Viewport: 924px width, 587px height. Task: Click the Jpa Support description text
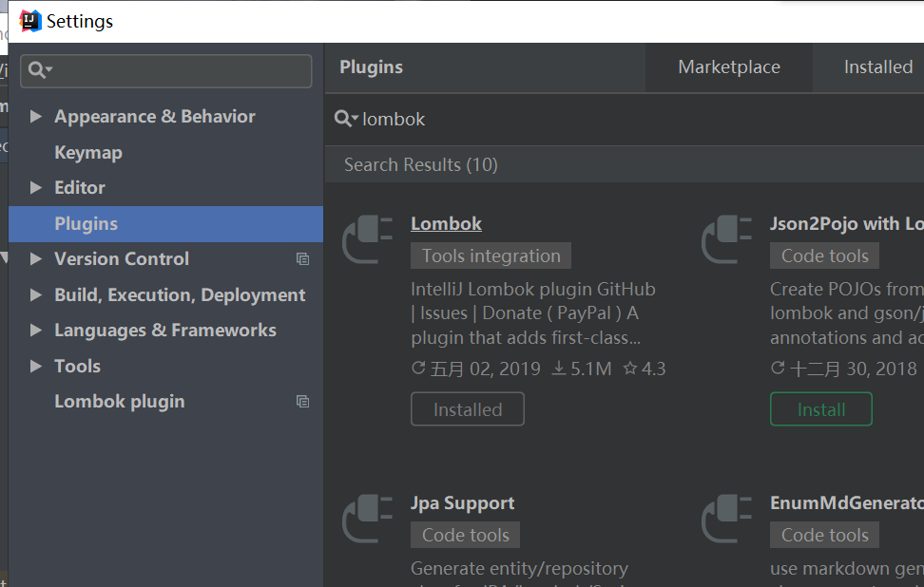(520, 573)
